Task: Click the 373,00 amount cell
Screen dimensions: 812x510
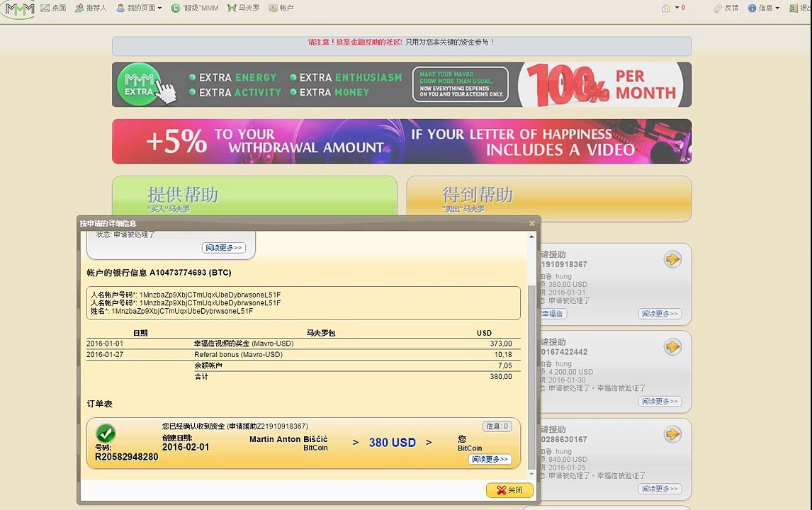Action: (501, 344)
